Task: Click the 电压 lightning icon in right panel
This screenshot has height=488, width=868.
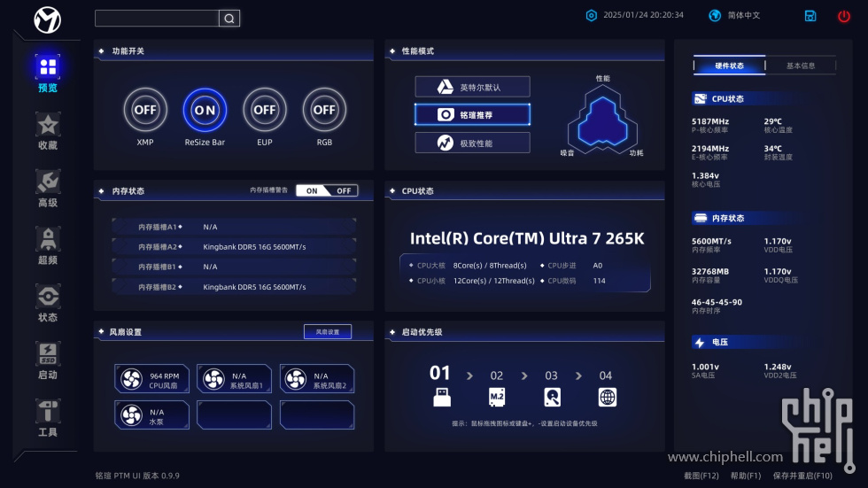Action: 700,343
